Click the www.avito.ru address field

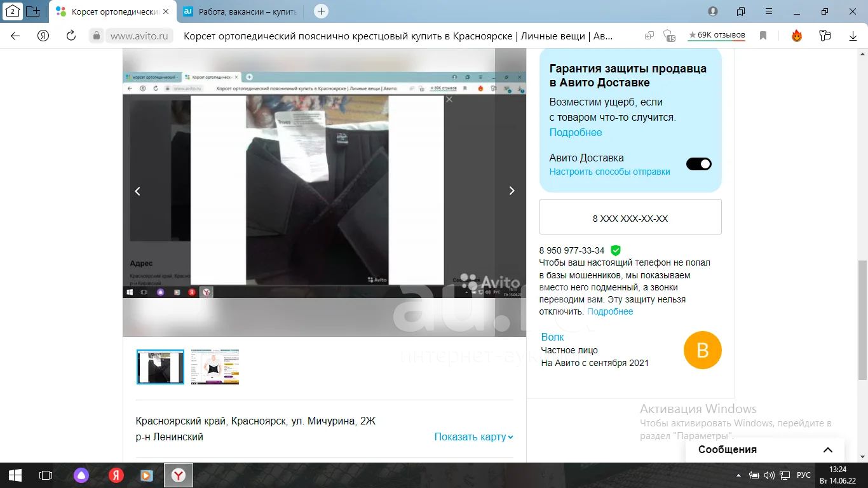tap(140, 36)
